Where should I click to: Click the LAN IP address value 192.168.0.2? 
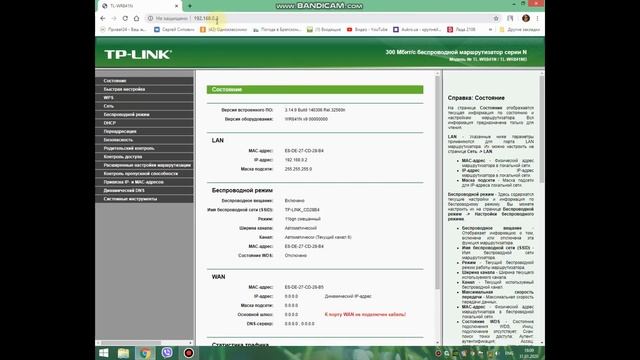tap(296, 160)
